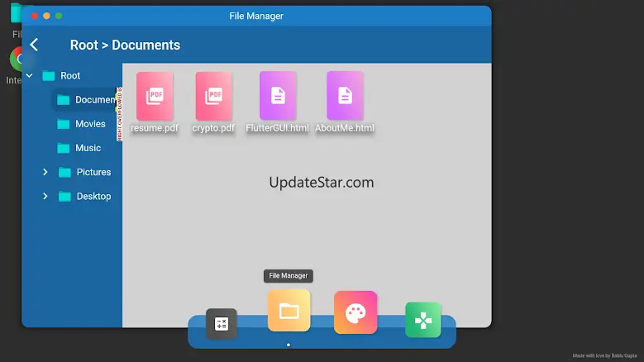644x362 pixels.
Task: Expand the Desktop folder chevron
Action: (45, 196)
